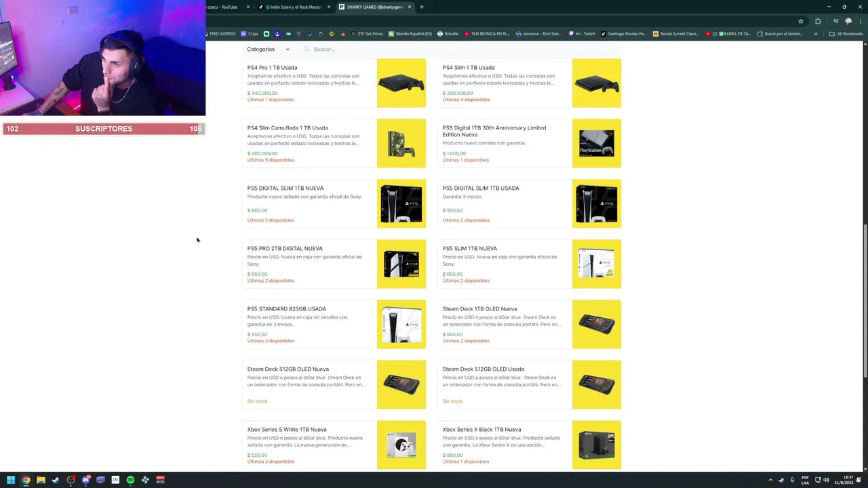The image size is (868, 488).
Task: Open the Chrome profile avatar
Action: click(x=848, y=21)
